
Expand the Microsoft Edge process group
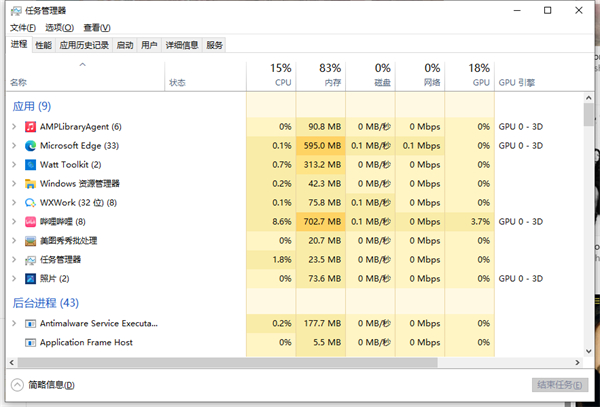click(13, 146)
